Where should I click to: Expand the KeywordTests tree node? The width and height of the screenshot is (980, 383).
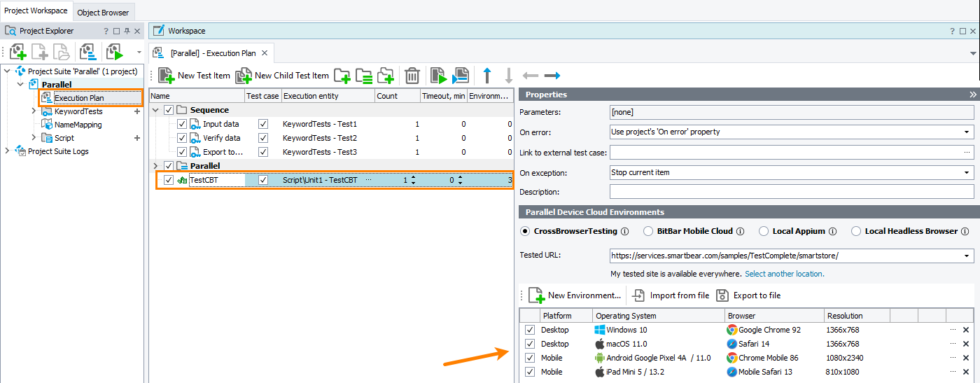[x=33, y=111]
